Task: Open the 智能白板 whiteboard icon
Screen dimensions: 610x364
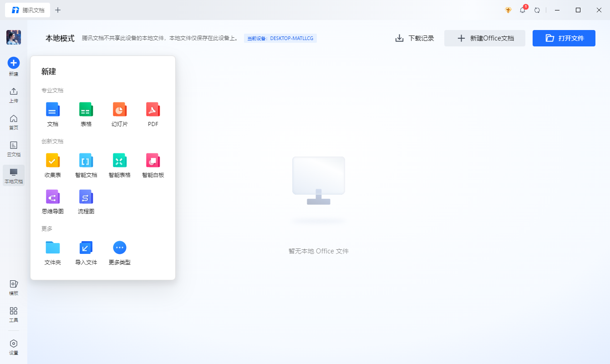Action: pyautogui.click(x=152, y=165)
